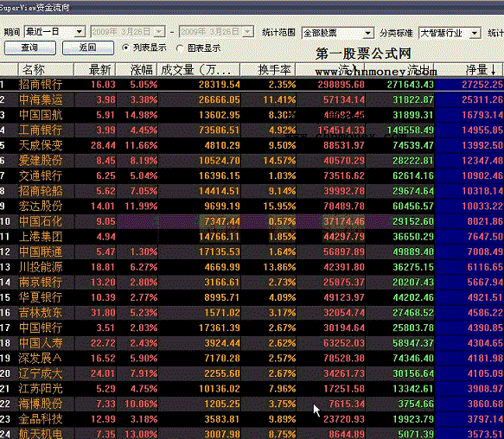Select row 辽宁成大

point(252,373)
